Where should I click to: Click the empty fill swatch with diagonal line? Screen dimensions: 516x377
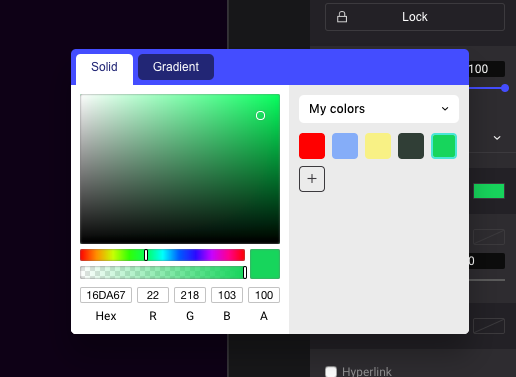[x=489, y=237]
